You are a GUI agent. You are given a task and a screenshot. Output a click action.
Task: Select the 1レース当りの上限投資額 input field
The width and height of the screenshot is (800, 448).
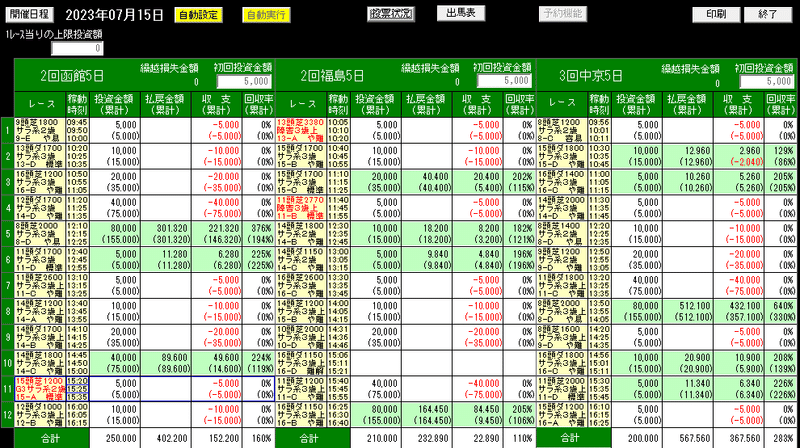coord(78,48)
